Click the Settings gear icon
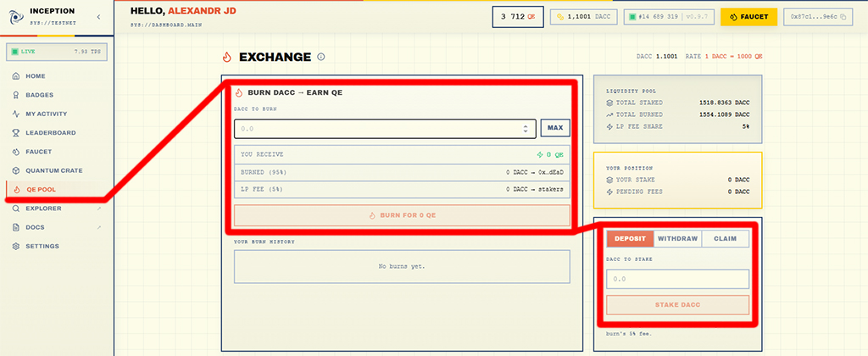The width and height of the screenshot is (868, 356). click(17, 246)
